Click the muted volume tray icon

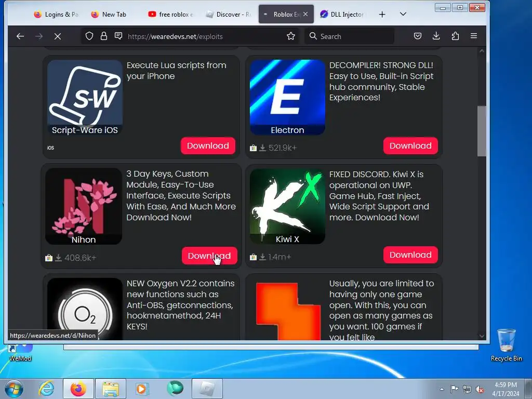(480, 389)
